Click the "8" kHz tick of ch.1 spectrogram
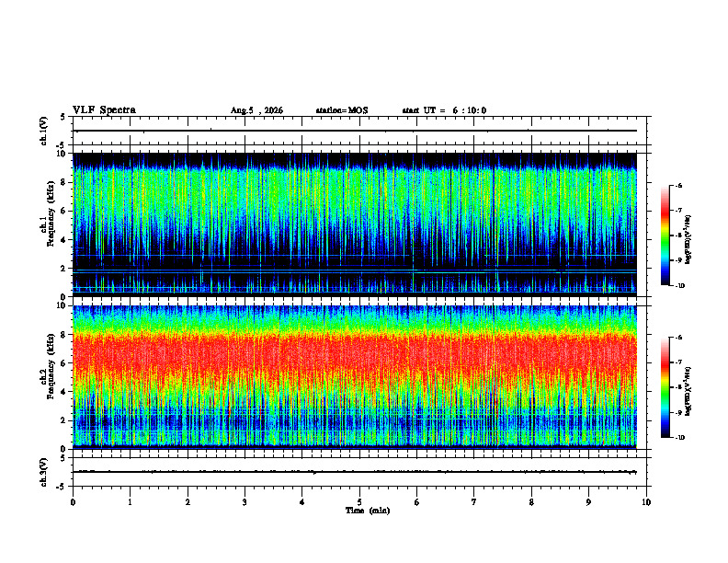728x563 pixels. coord(63,182)
